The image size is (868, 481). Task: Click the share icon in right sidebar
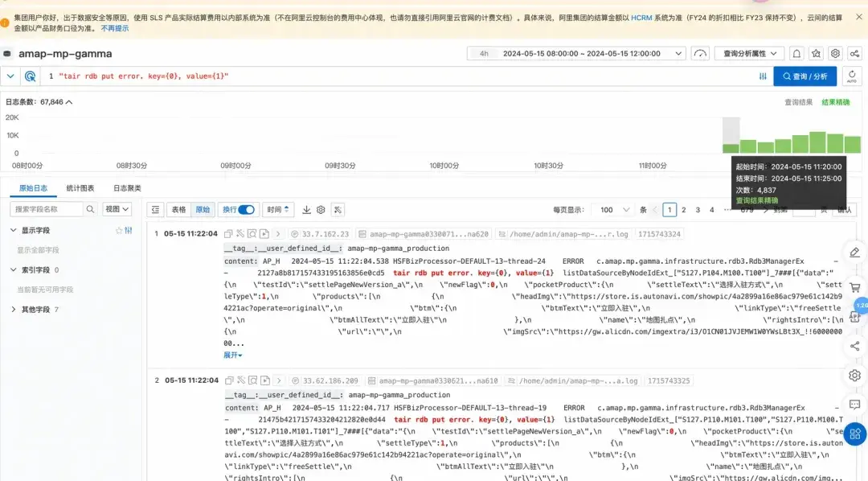pos(854,347)
